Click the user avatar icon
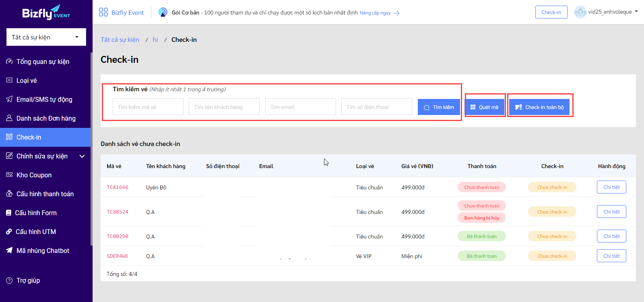 580,12
